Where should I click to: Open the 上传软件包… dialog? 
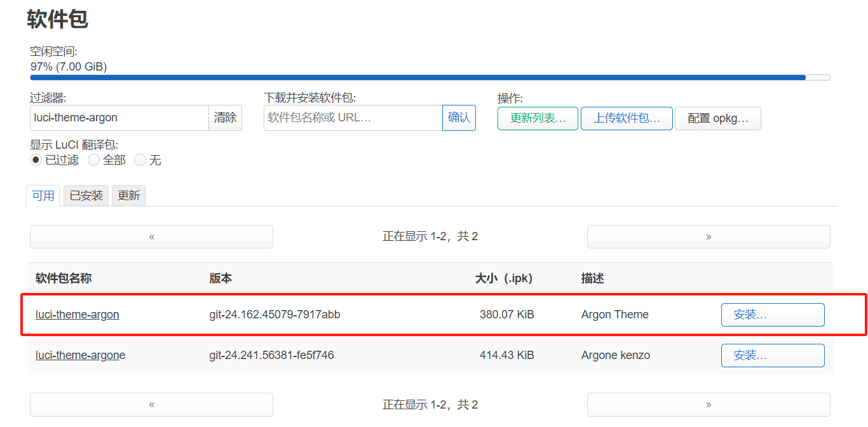(x=627, y=118)
